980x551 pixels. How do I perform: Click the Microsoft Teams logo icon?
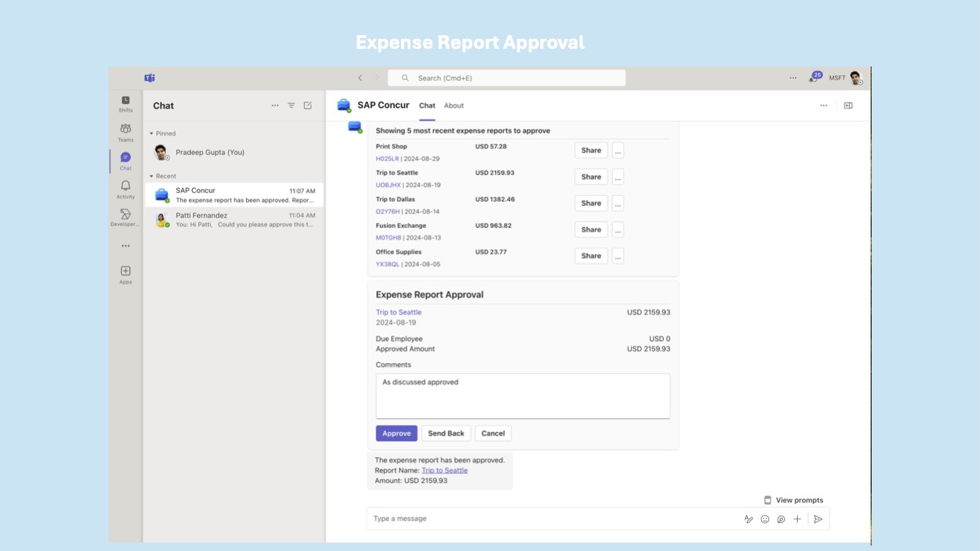tap(149, 77)
